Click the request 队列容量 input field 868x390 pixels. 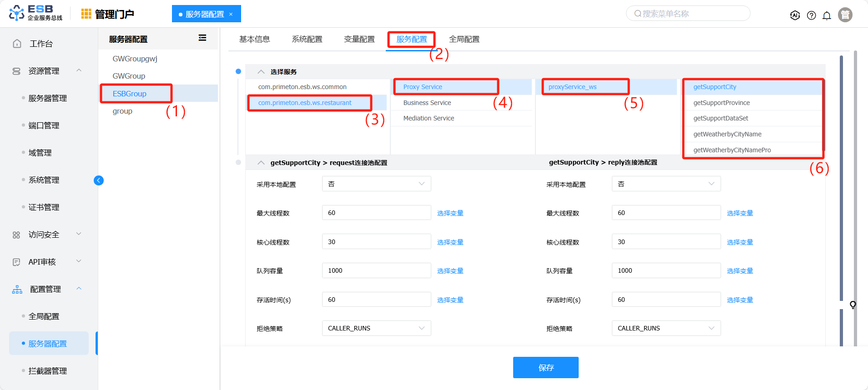(x=376, y=270)
